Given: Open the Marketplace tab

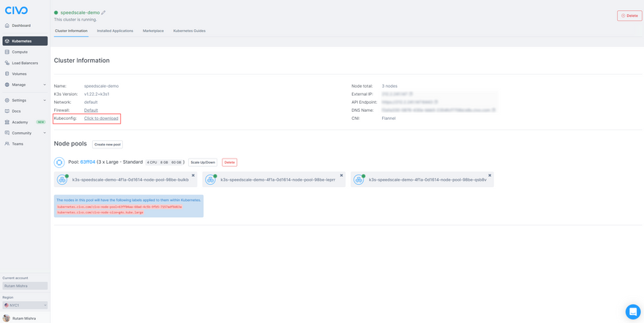Looking at the screenshot, I should tap(153, 31).
